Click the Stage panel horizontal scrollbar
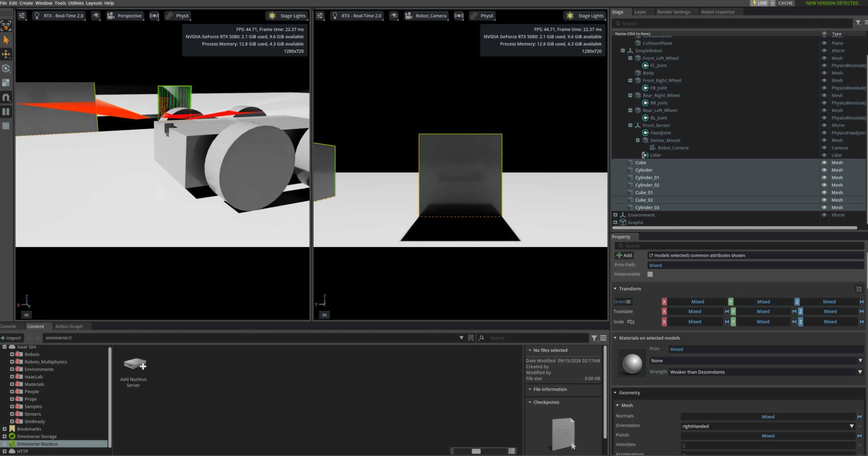The width and height of the screenshot is (868, 456). [734, 228]
